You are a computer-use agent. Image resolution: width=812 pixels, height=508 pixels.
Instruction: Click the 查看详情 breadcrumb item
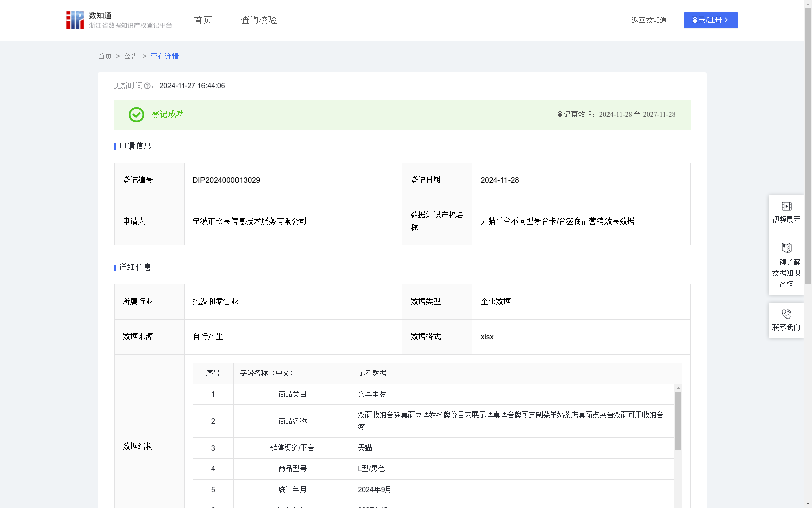click(164, 56)
